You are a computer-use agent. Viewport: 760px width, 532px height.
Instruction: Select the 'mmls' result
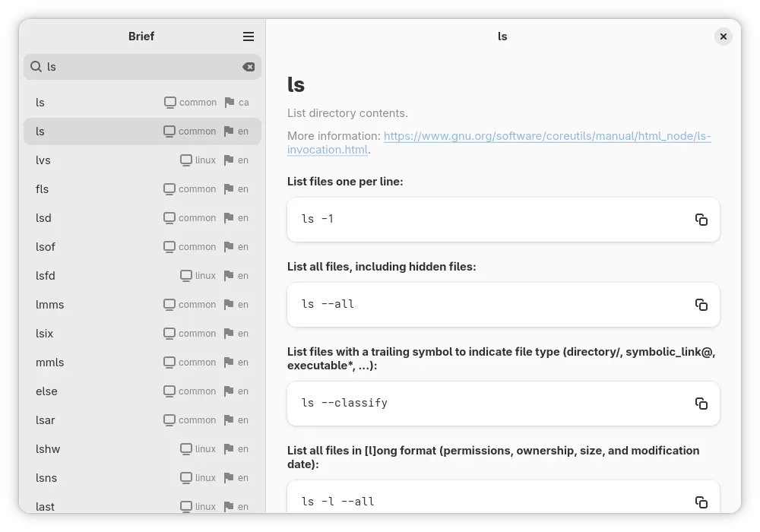click(142, 363)
